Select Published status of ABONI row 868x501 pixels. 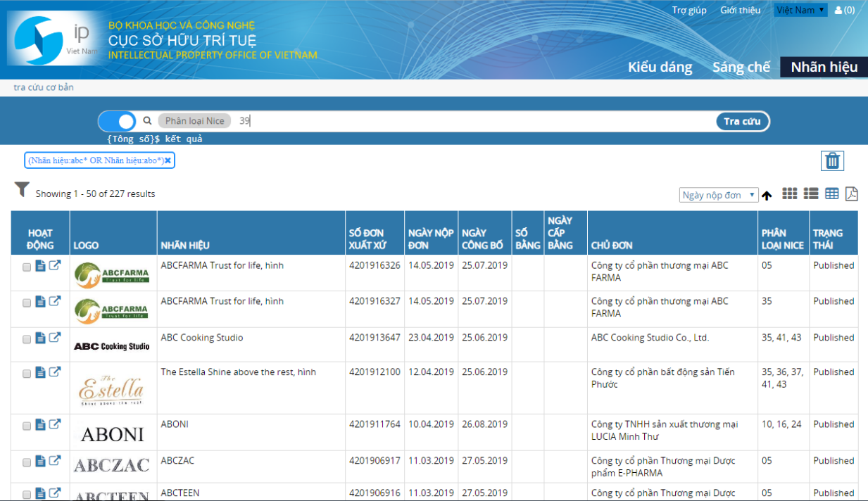(834, 424)
